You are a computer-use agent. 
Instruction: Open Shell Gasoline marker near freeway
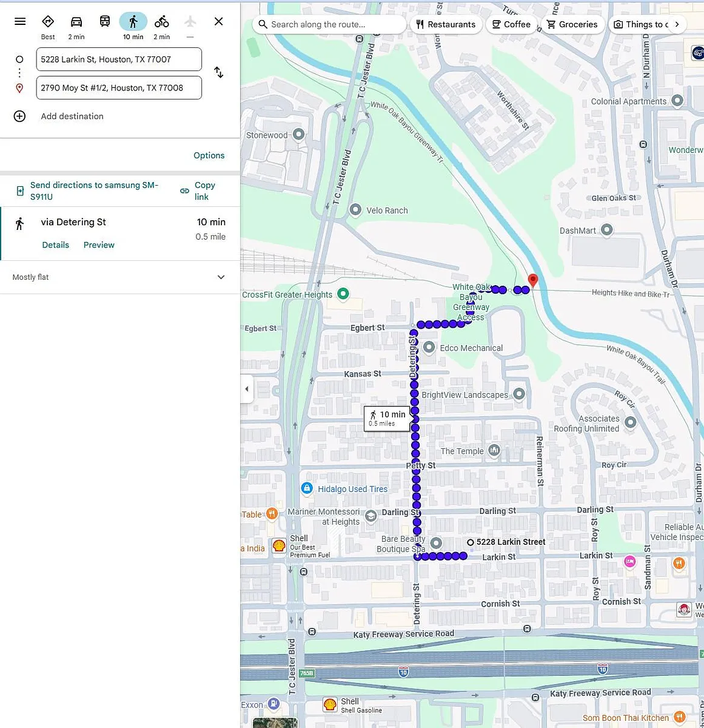point(330,704)
